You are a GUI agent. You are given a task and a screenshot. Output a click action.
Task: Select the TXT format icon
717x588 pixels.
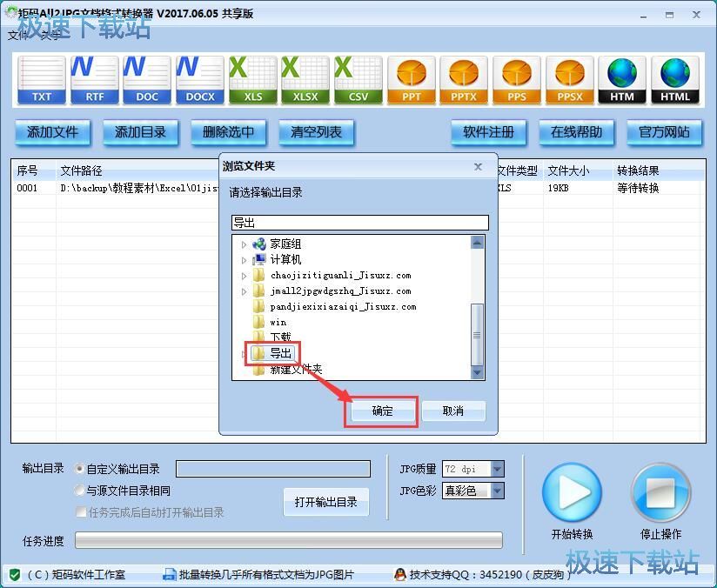[40, 80]
